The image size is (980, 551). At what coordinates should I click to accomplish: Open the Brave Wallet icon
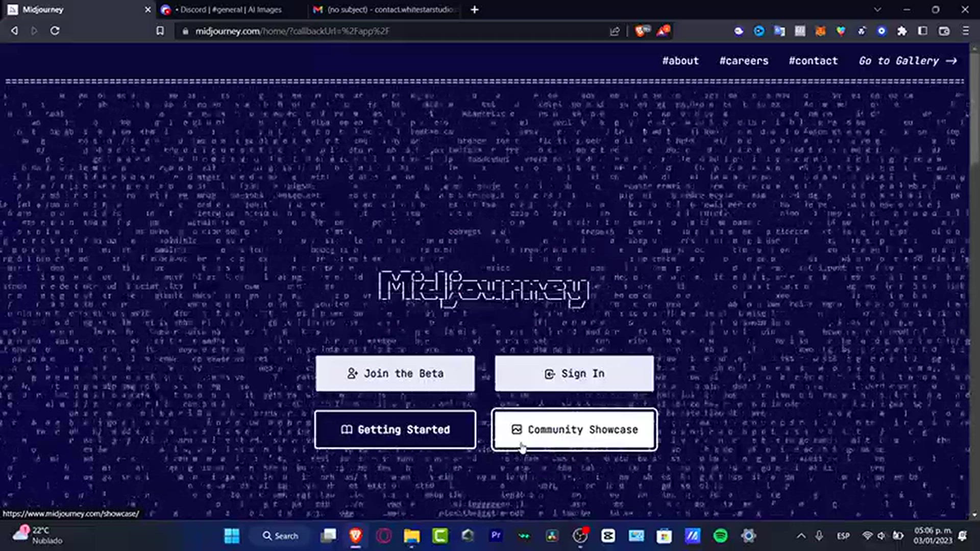(x=944, y=31)
